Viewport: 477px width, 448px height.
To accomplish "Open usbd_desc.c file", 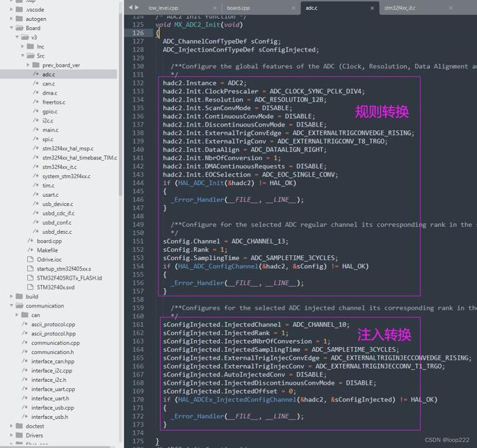I will coord(57,232).
